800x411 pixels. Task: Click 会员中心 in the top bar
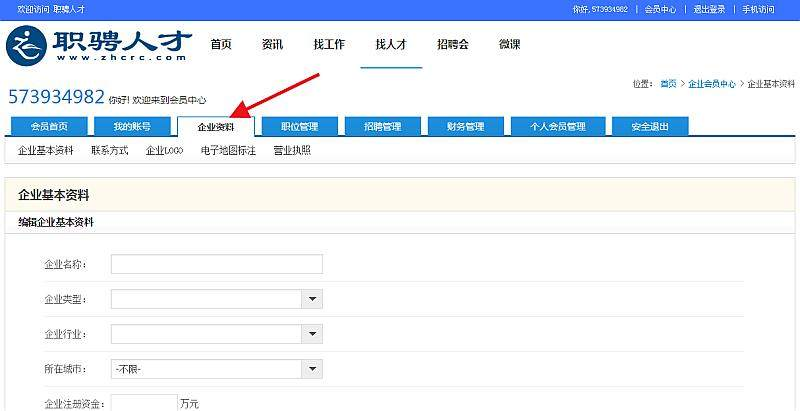click(660, 9)
